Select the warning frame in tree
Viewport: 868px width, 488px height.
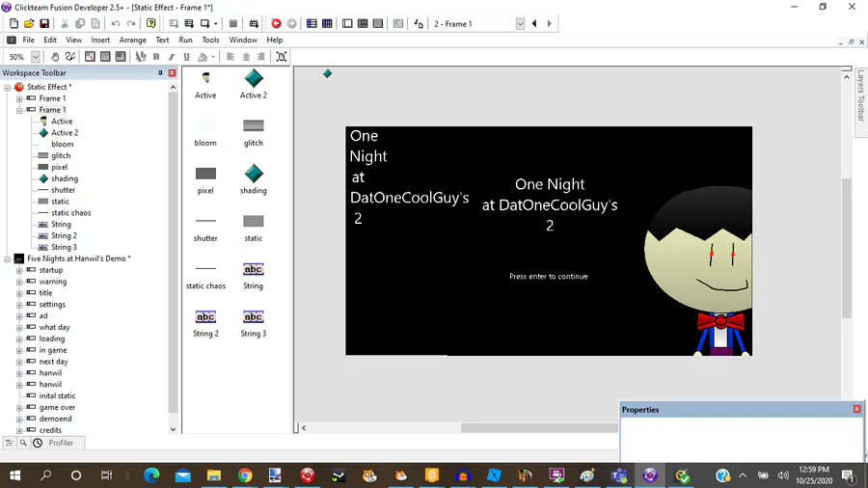pyautogui.click(x=53, y=282)
